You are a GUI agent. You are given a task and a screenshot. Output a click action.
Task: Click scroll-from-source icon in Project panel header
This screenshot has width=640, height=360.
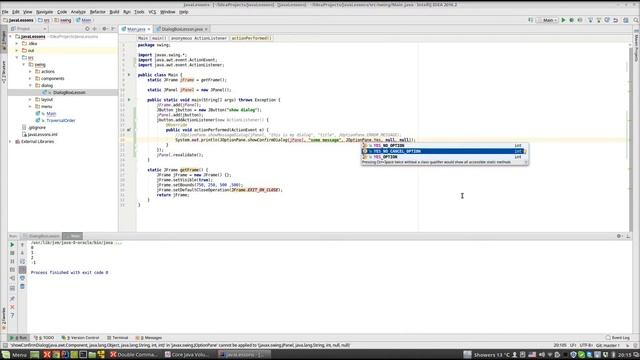[87, 29]
